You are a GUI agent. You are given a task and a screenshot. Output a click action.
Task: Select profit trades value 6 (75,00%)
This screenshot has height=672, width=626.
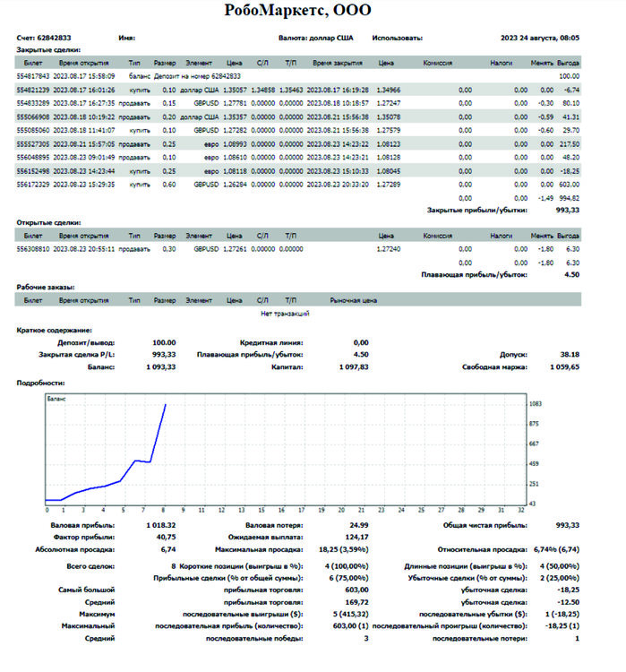pyautogui.click(x=349, y=578)
